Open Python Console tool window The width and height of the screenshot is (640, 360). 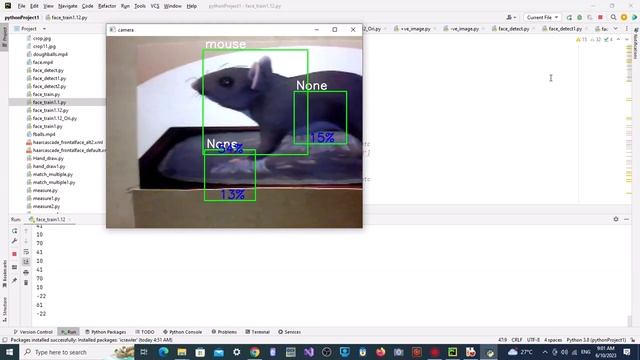tap(182, 332)
